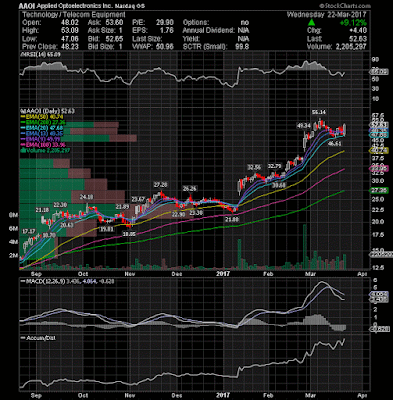The image size is (393, 400).
Task: Click the last-price tag on the price axis
Action: pyautogui.click(x=379, y=125)
